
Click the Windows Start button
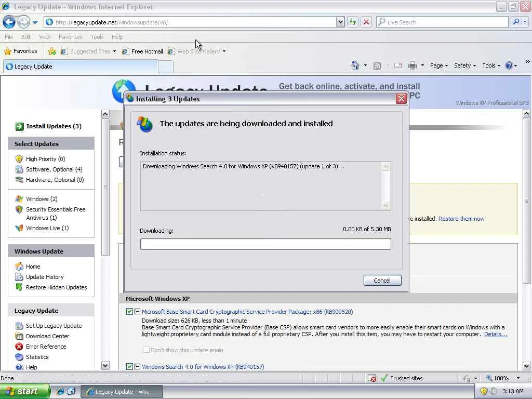[x=25, y=392]
